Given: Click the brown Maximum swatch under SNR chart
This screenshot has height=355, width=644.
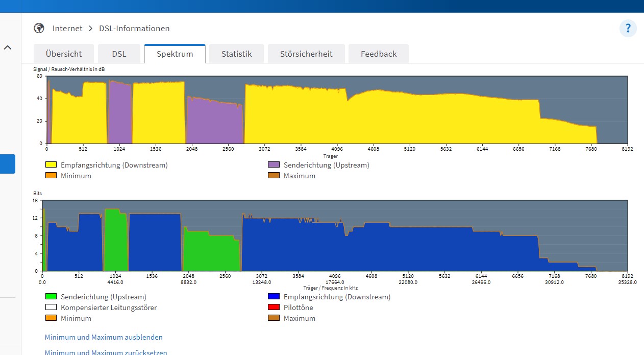Looking at the screenshot, I should [274, 175].
